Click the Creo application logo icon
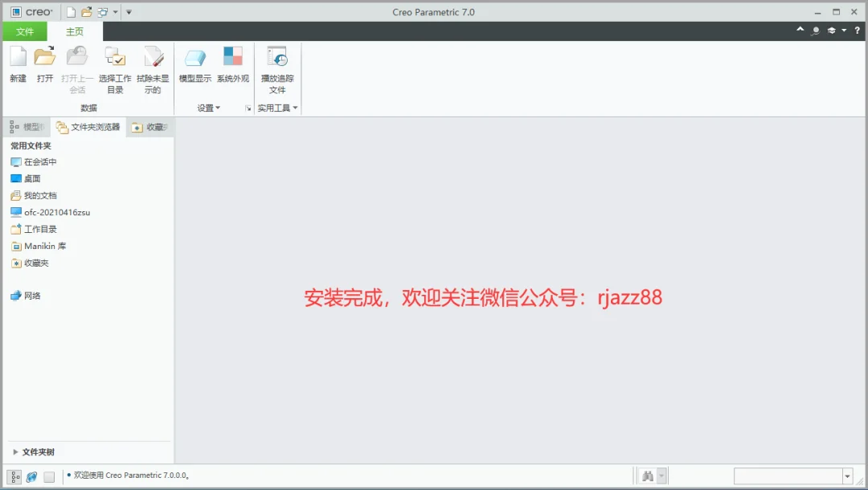The image size is (868, 490). pyautogui.click(x=16, y=12)
